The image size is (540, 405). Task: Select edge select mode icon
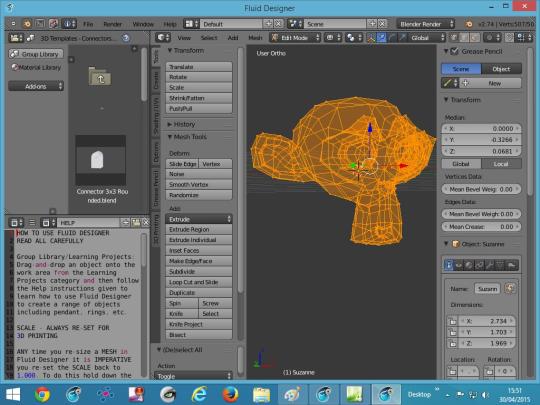pos(465,38)
